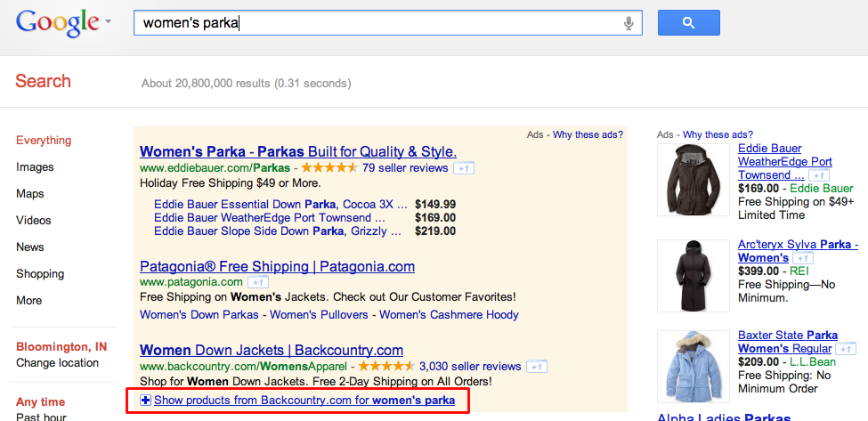Viewport: 868px width, 421px height.
Task: Expand More search categories
Action: coord(28,301)
